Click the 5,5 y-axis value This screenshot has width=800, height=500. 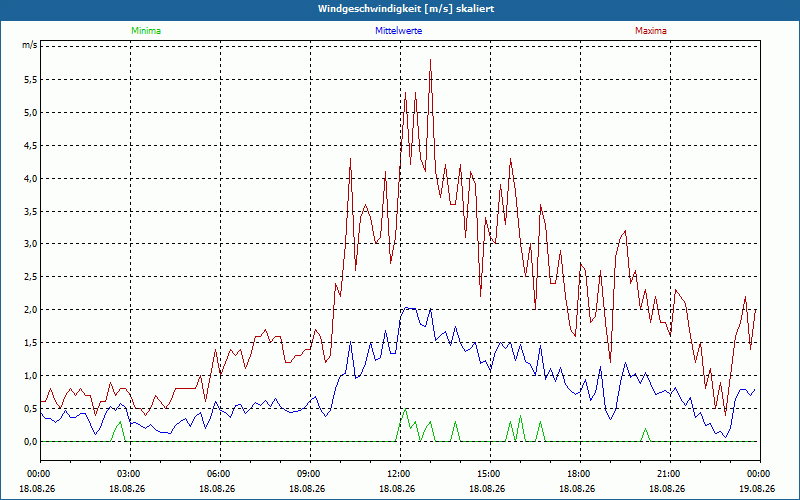(x=31, y=80)
